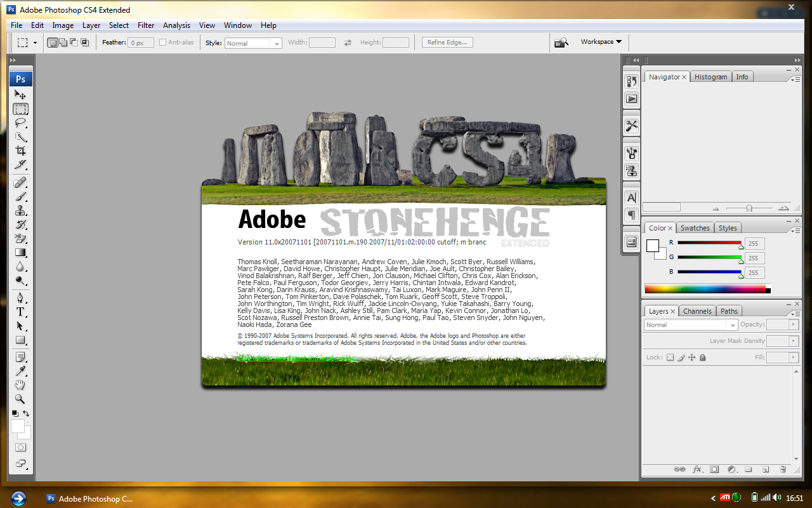Select the Rectangle shape tool
This screenshot has height=508, width=812.
[x=21, y=340]
